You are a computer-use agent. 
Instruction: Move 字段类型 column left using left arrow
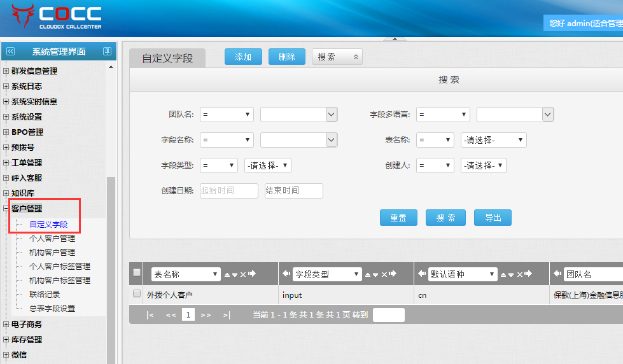[286, 274]
